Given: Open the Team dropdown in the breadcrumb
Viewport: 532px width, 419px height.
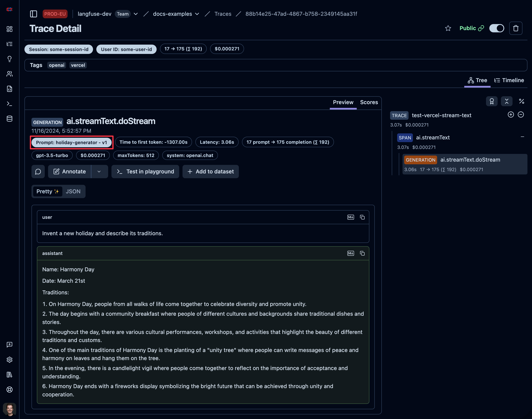Looking at the screenshot, I should click(x=136, y=14).
